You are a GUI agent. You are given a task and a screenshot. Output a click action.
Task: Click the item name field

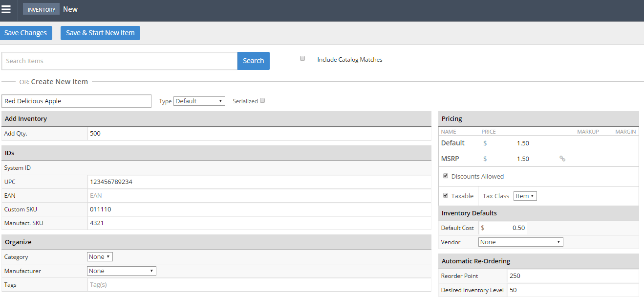click(x=77, y=101)
